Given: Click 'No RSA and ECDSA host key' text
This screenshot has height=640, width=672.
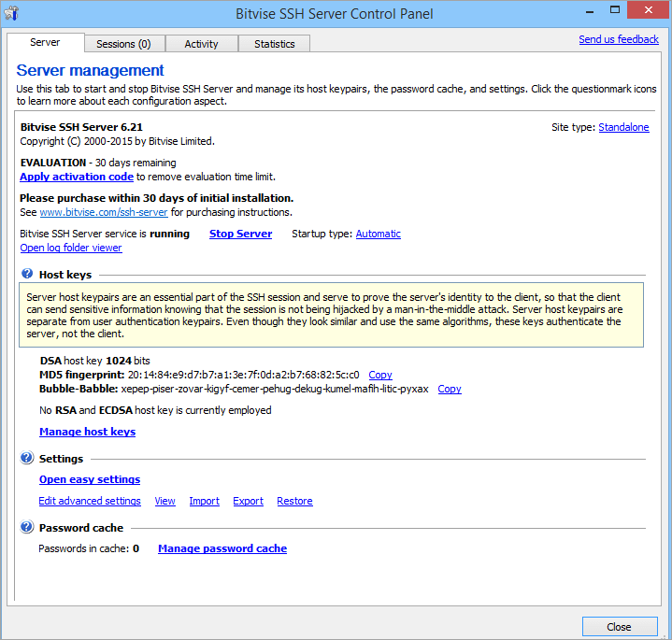Looking at the screenshot, I should pyautogui.click(x=155, y=410).
